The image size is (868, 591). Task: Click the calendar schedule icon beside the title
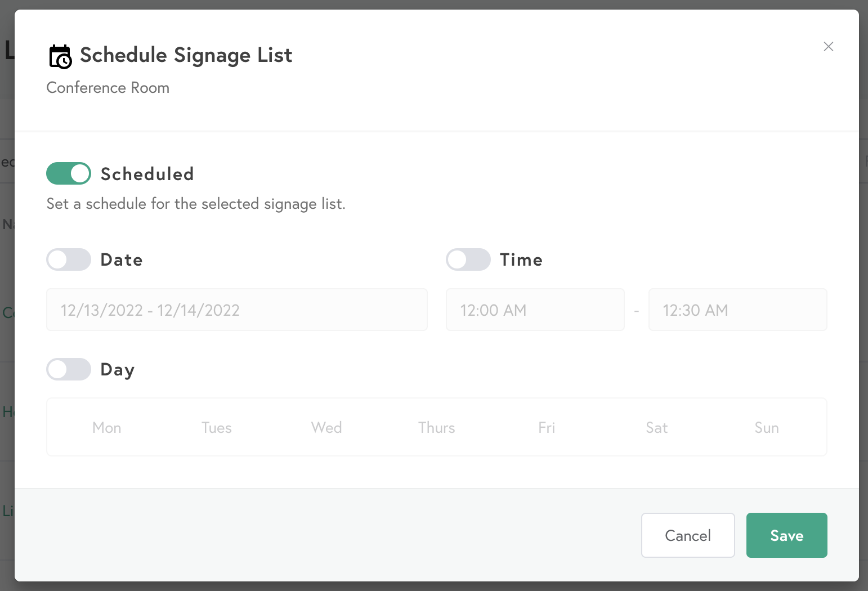coord(60,56)
